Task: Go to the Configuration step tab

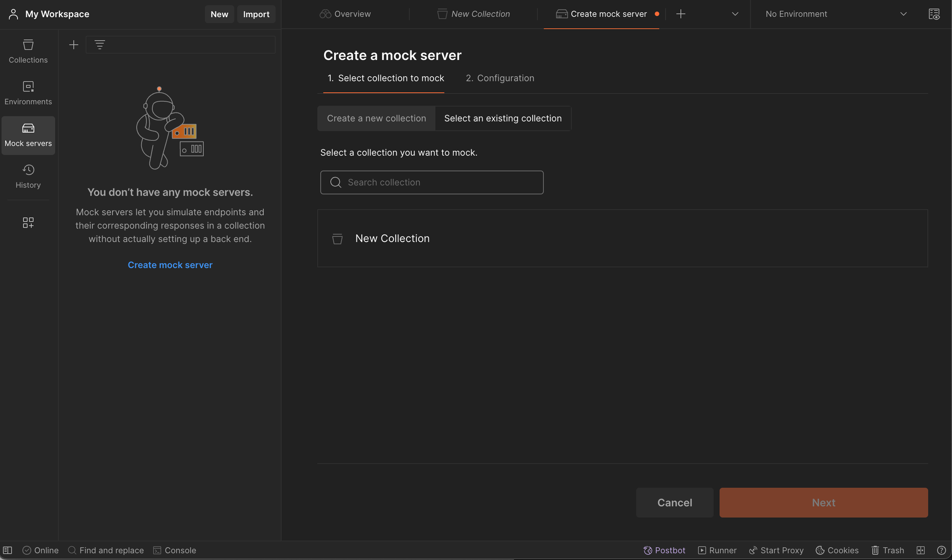Action: point(500,78)
